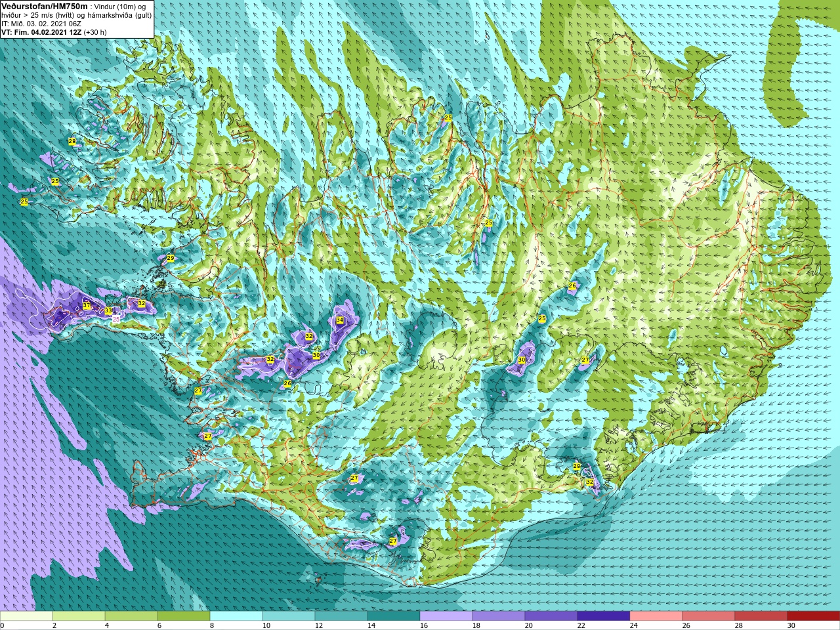Click the yellow '29' gust label
The image size is (840, 630).
pyautogui.click(x=171, y=258)
